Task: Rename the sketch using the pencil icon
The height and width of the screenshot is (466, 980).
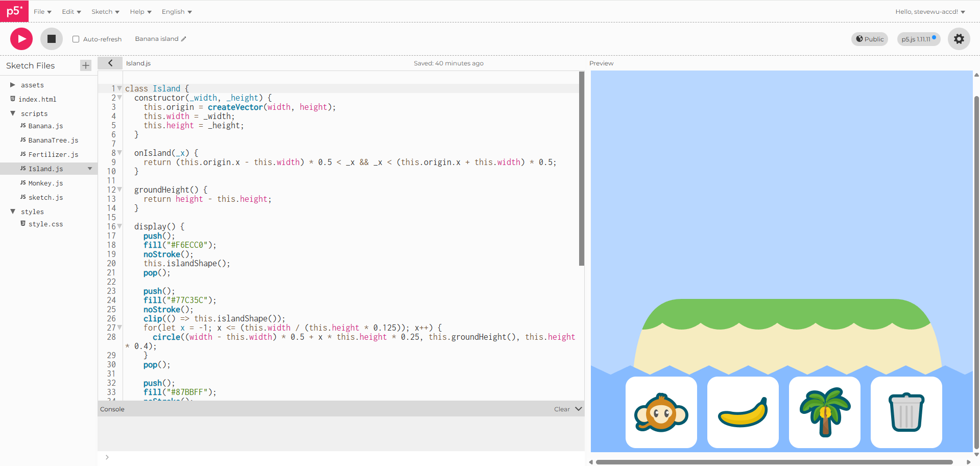Action: click(x=182, y=38)
